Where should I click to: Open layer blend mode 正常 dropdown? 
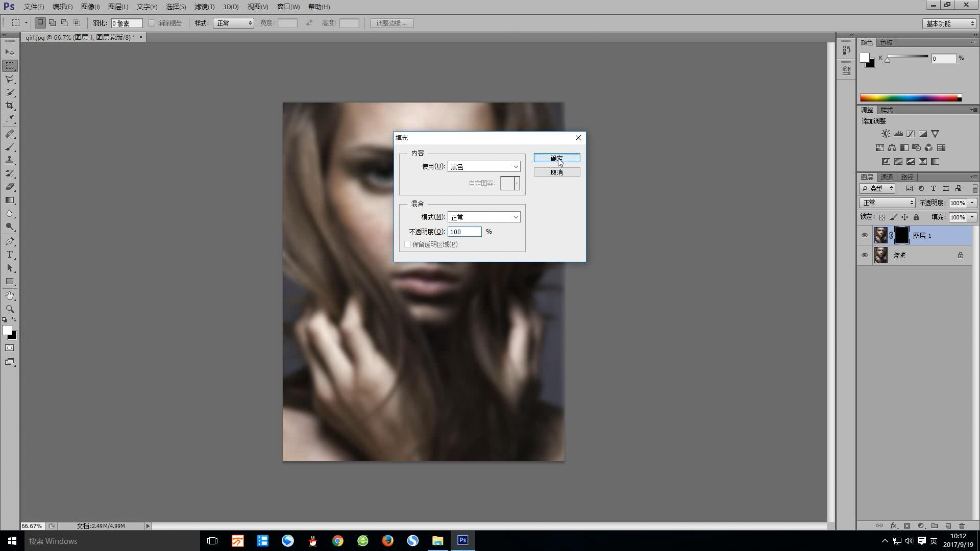pyautogui.click(x=887, y=203)
